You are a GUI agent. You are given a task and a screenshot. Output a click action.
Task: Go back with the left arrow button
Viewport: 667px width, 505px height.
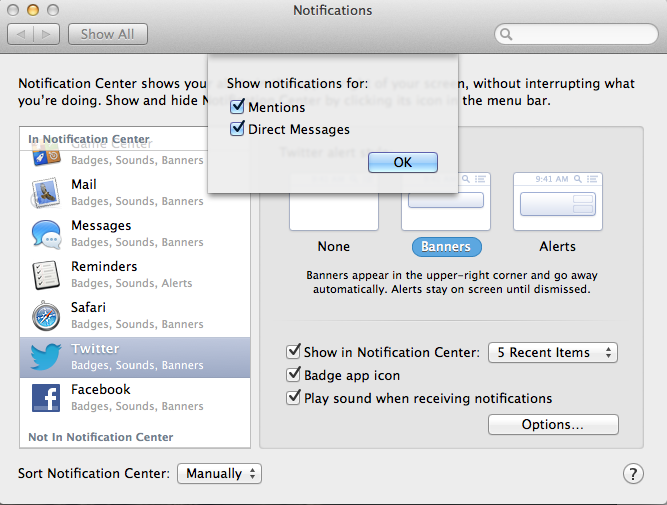coord(20,34)
